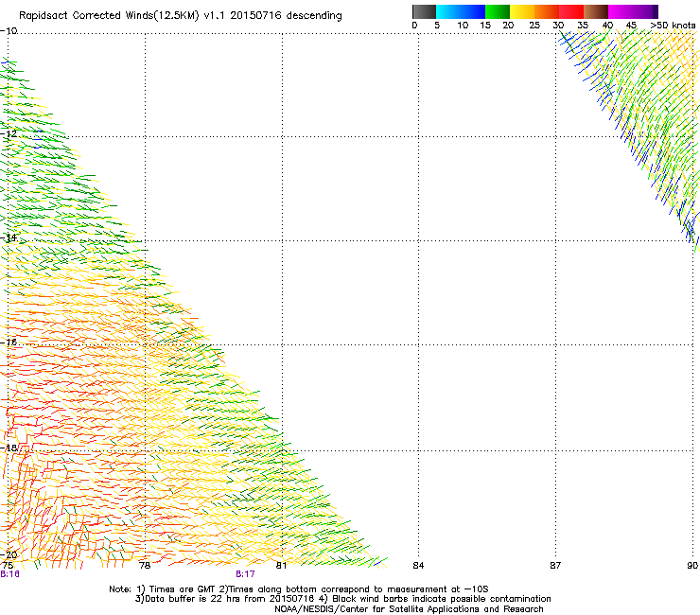Screen dimensions: 700x615
Task: Select the orange 25-30 knots legend color
Action: 547,11
